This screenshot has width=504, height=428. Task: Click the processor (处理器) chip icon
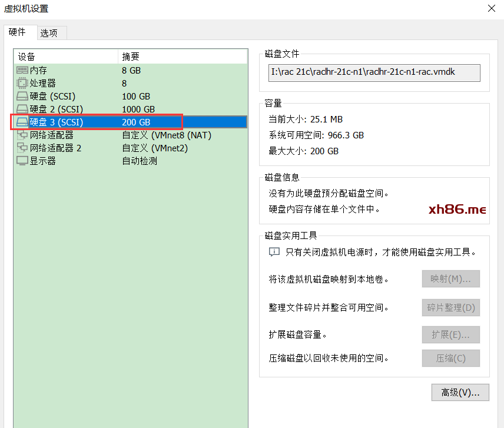click(22, 83)
